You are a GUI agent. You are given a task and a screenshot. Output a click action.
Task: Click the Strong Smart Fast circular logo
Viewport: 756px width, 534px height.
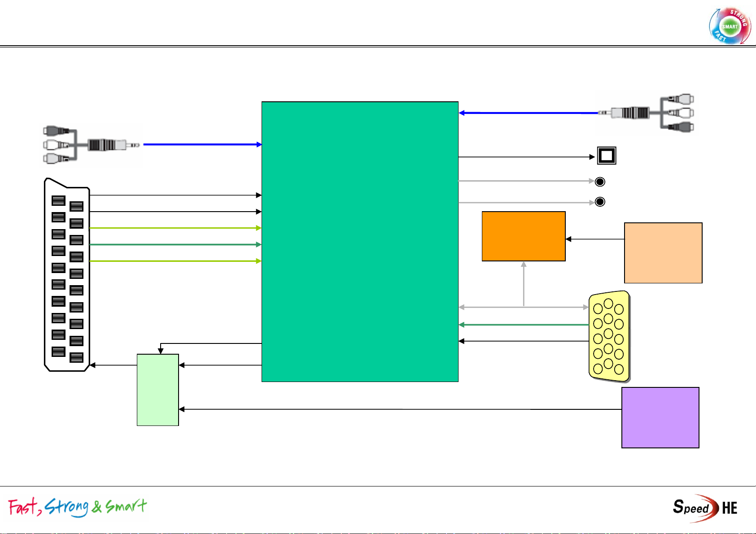tap(730, 26)
